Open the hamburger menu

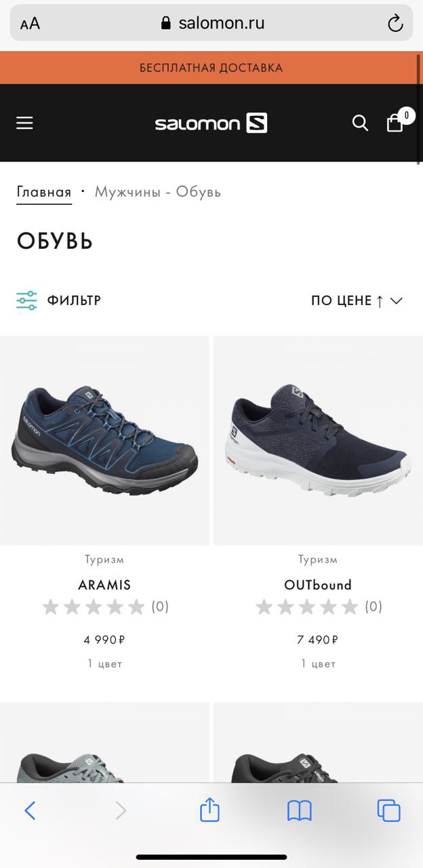[x=25, y=123]
